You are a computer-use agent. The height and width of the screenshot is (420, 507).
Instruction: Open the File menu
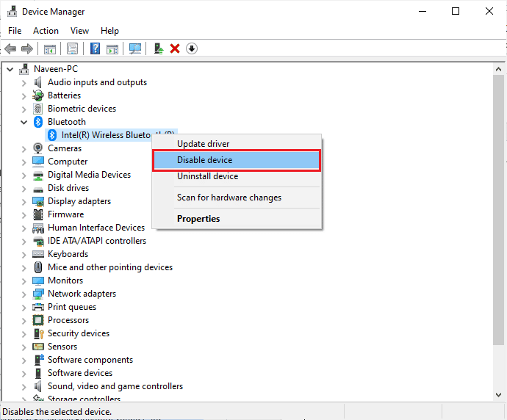pos(15,31)
